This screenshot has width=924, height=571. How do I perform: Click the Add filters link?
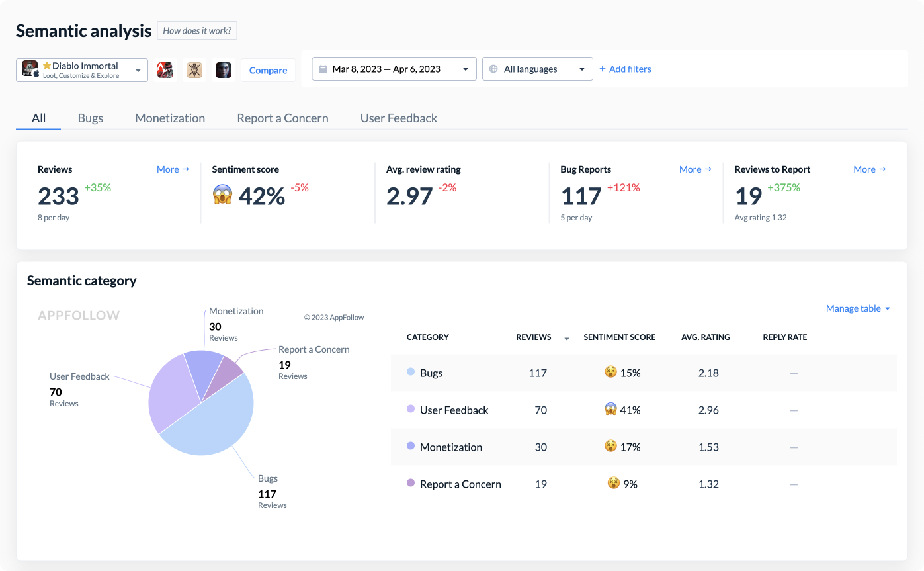coord(625,69)
